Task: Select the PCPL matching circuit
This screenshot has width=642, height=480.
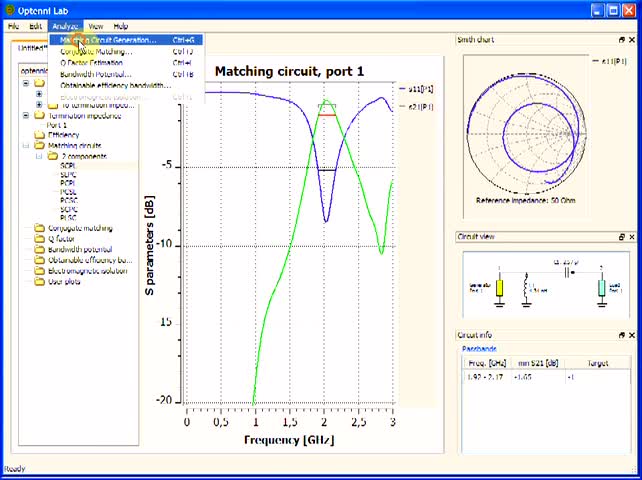Action: tap(68, 183)
